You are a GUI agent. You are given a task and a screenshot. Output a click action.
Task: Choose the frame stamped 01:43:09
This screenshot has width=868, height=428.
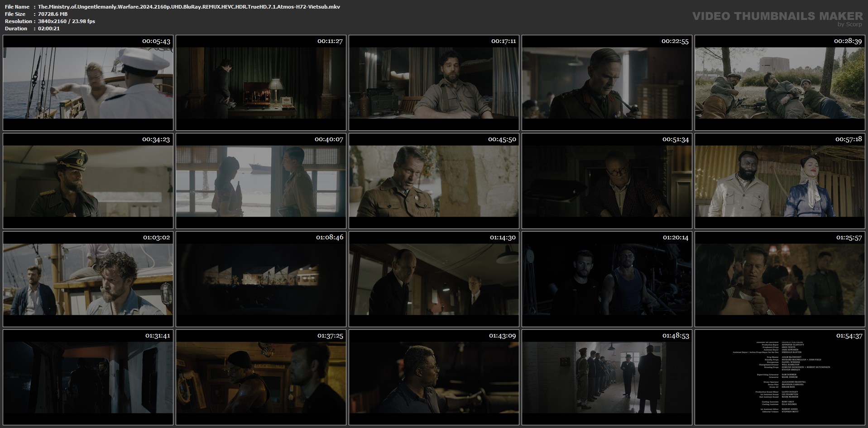pos(434,377)
